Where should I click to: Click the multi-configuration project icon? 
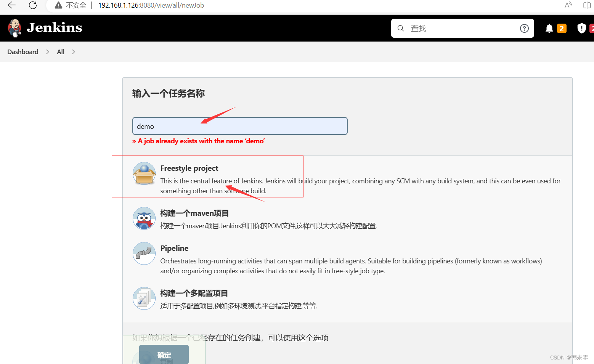coord(144,298)
